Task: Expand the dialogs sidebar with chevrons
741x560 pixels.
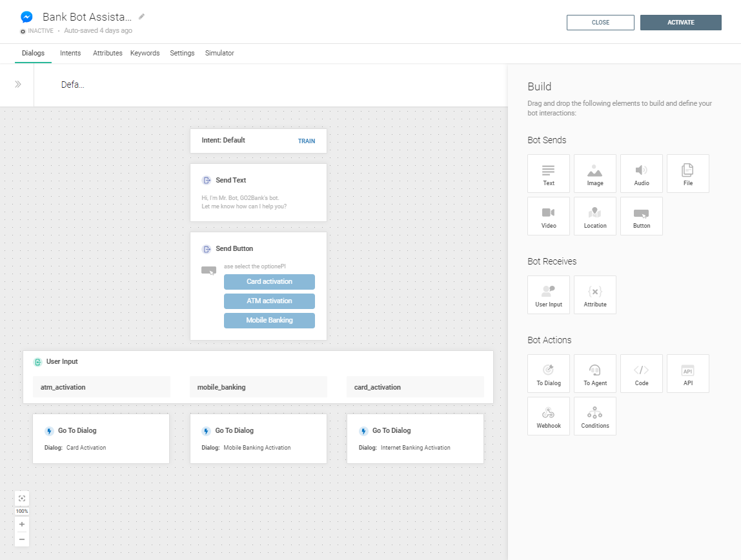Action: pos(18,85)
